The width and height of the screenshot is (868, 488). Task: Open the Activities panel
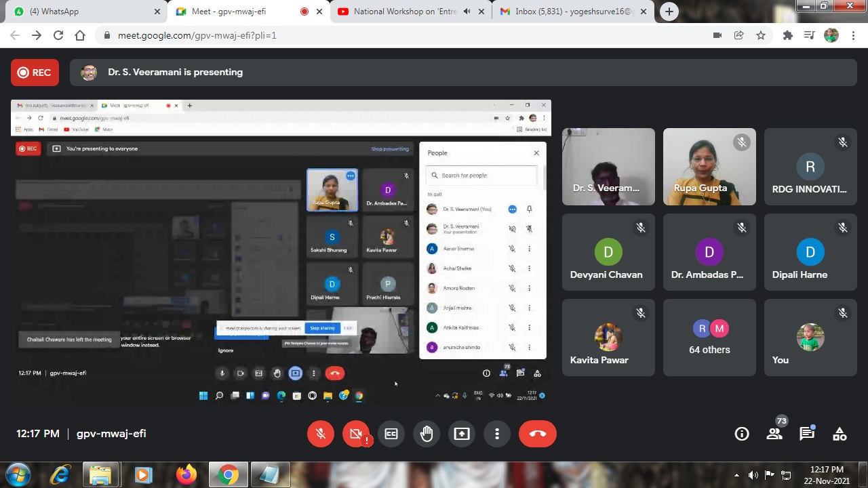pyautogui.click(x=840, y=434)
